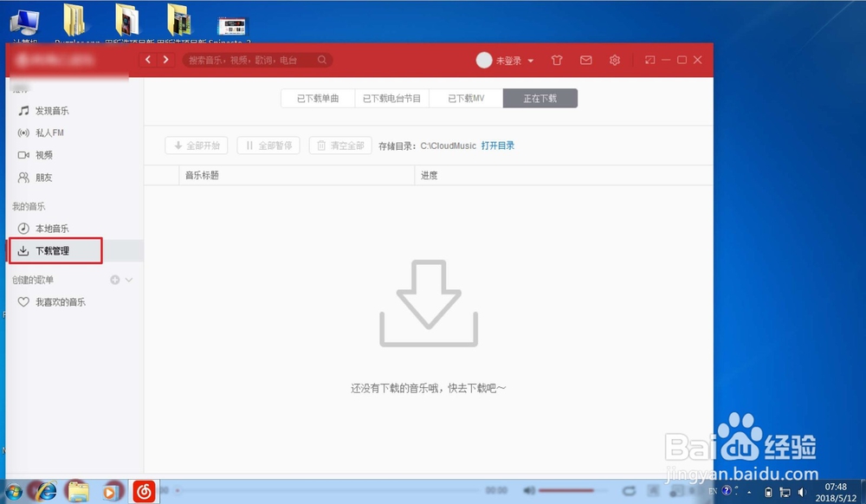The height and width of the screenshot is (504, 866).
Task: Open settings gear icon
Action: [615, 60]
